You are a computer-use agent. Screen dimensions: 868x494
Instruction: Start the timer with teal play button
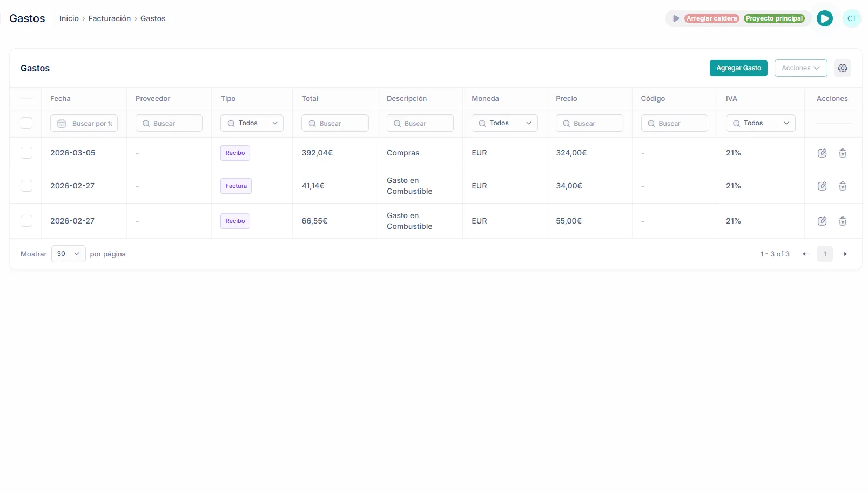(824, 18)
